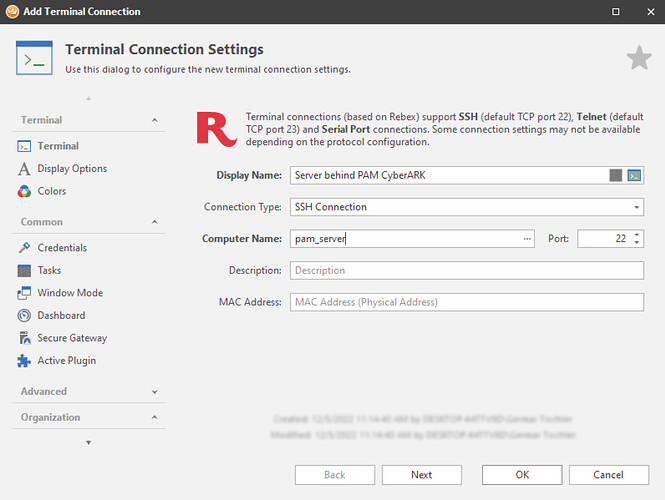Click the Next button

pos(421,475)
